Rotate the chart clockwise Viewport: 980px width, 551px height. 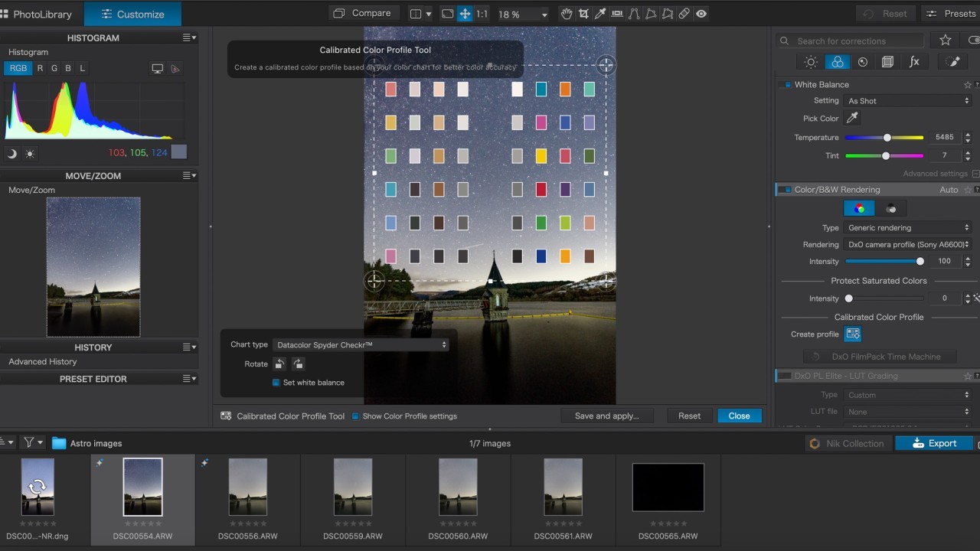(298, 364)
